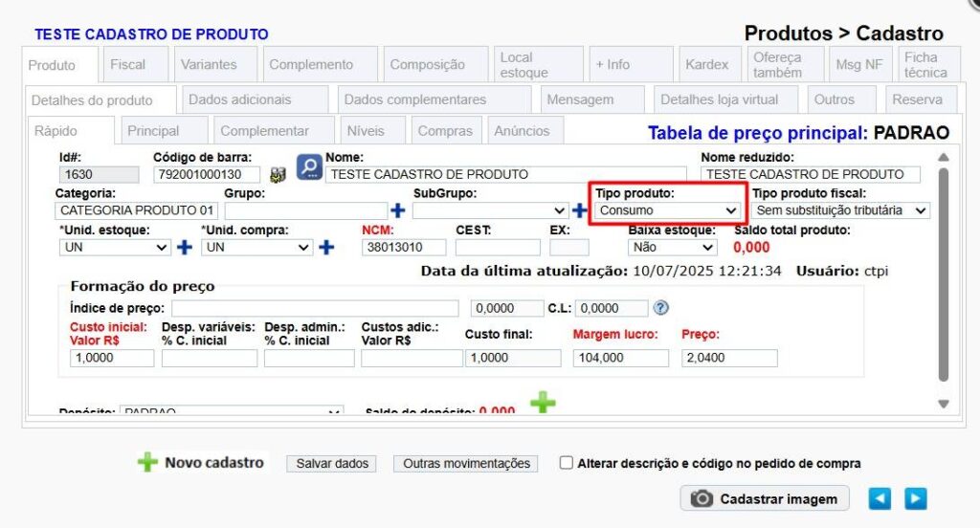
Task: Click the barcode generator icon next to Código de barra
Action: [x=278, y=175]
